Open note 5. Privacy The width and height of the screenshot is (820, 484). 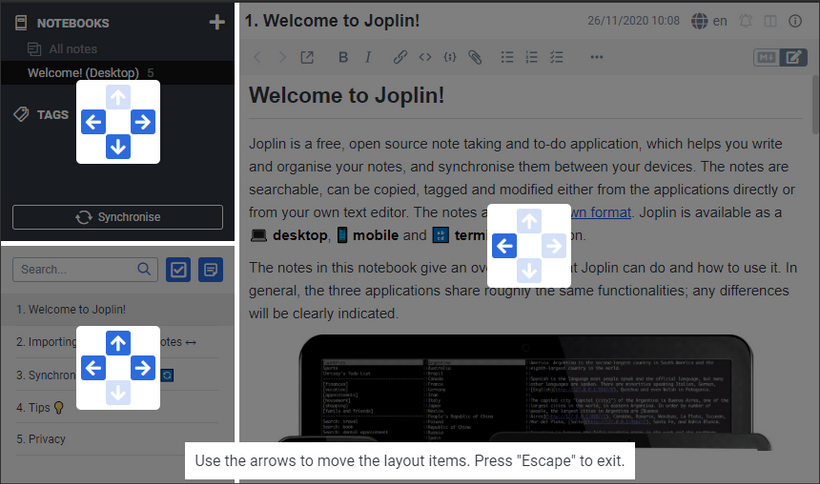[x=118, y=439]
